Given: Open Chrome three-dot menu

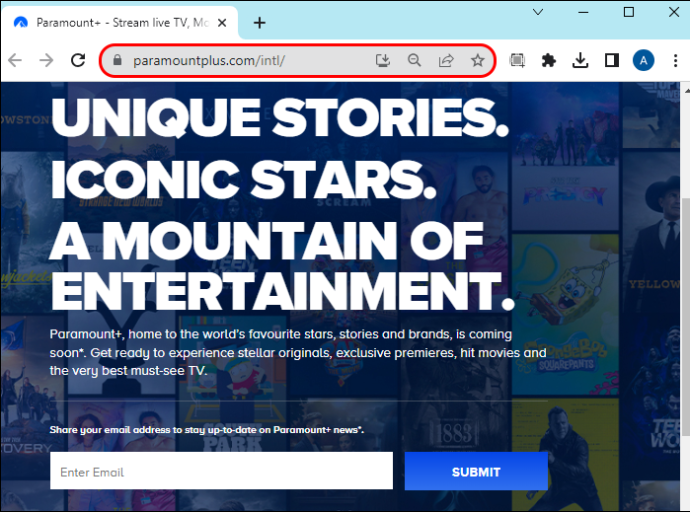Looking at the screenshot, I should [675, 60].
